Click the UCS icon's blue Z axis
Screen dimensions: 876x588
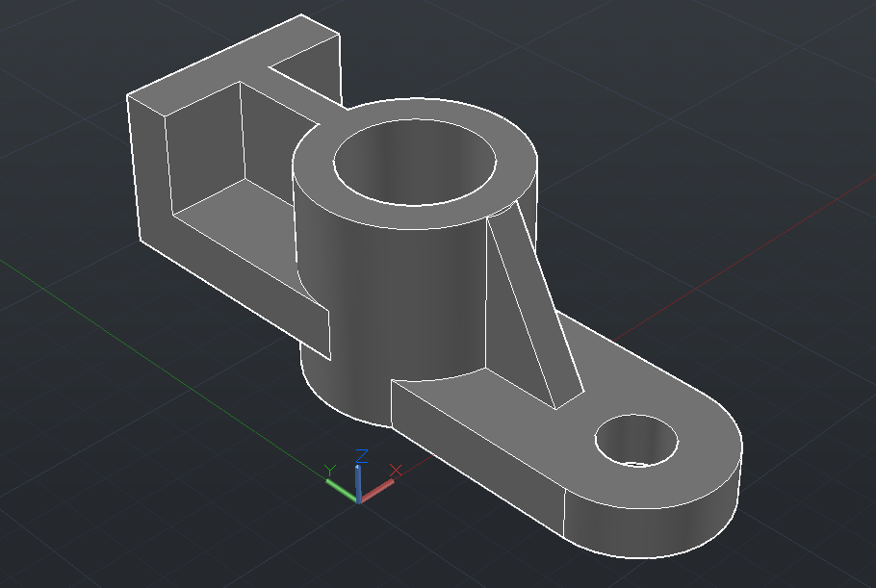(358, 484)
